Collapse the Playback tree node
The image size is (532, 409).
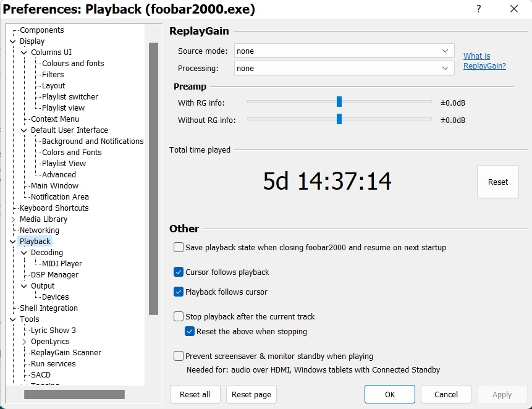pos(13,242)
